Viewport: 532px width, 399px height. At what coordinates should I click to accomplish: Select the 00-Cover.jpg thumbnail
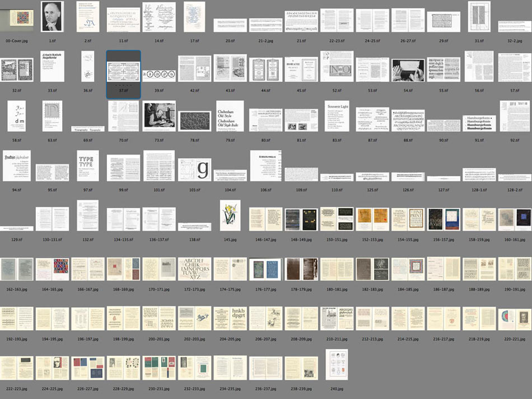pos(17,17)
